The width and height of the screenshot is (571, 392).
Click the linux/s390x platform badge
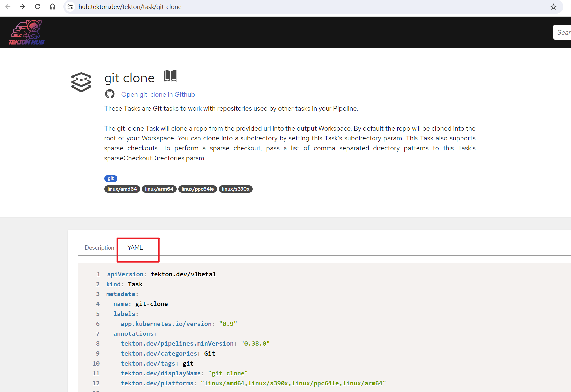click(236, 189)
